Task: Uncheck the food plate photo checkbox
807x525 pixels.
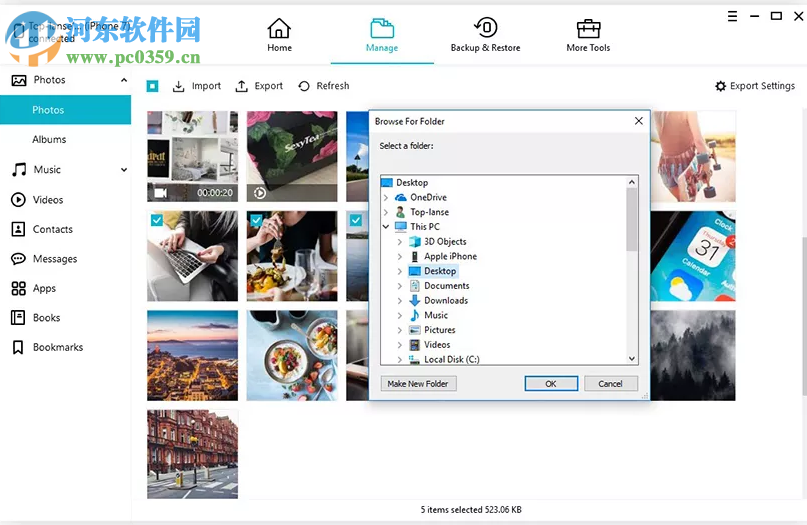Action: point(256,220)
